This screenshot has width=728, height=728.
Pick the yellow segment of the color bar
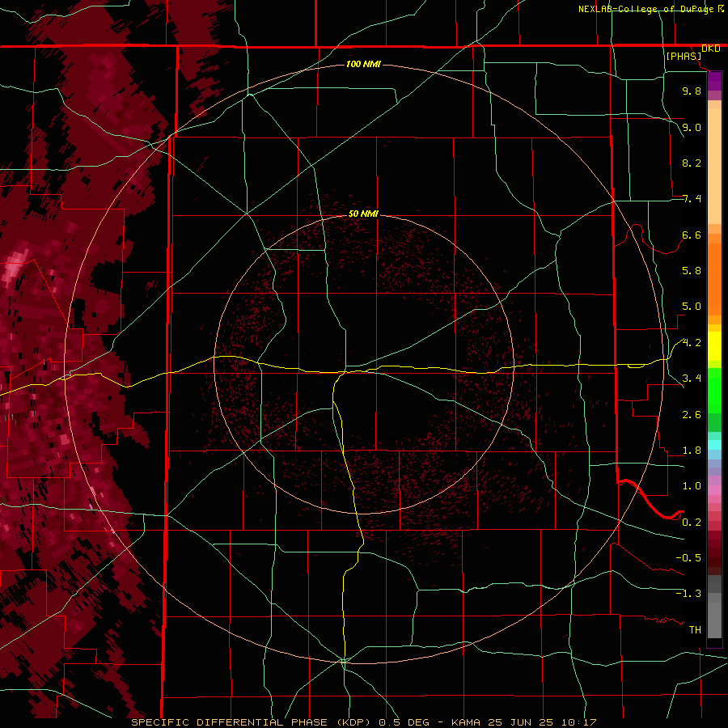pyautogui.click(x=714, y=346)
